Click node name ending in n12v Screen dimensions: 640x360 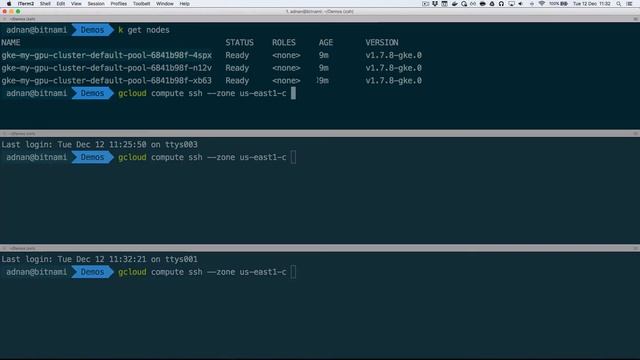click(x=107, y=68)
